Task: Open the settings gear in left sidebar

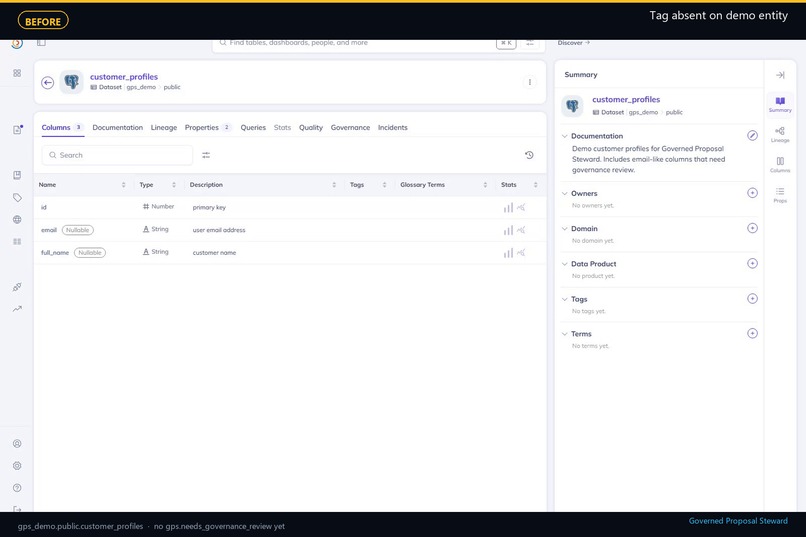Action: 17,466
